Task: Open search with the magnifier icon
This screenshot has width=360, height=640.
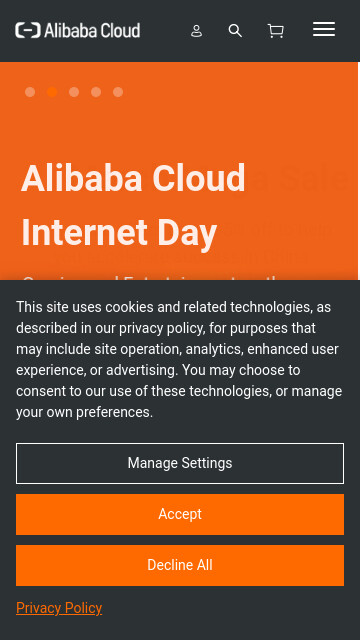Action: tap(235, 31)
